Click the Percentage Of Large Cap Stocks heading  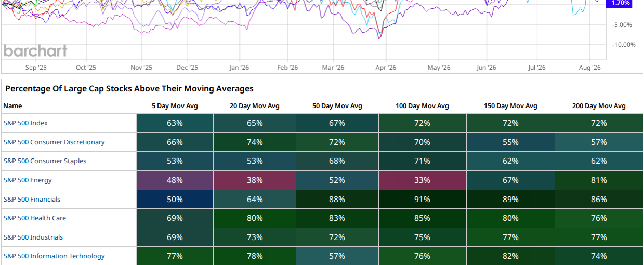[129, 89]
